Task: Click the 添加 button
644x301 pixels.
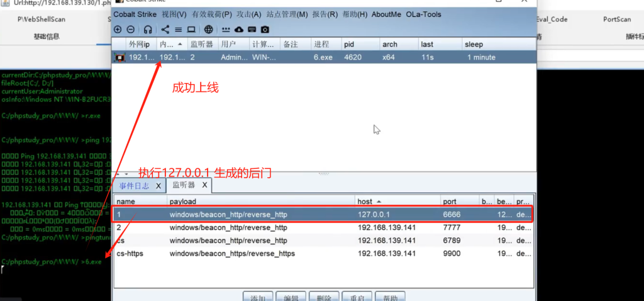Action: 258,297
